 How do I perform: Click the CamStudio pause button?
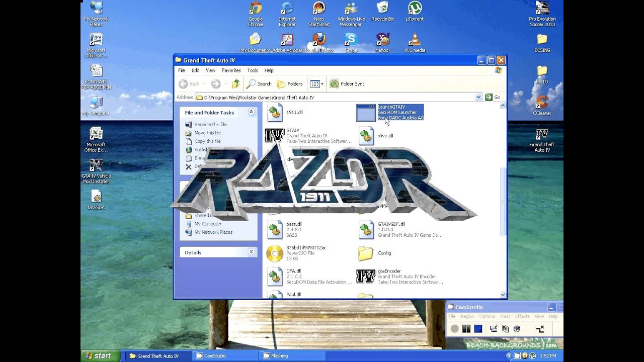[x=466, y=329]
